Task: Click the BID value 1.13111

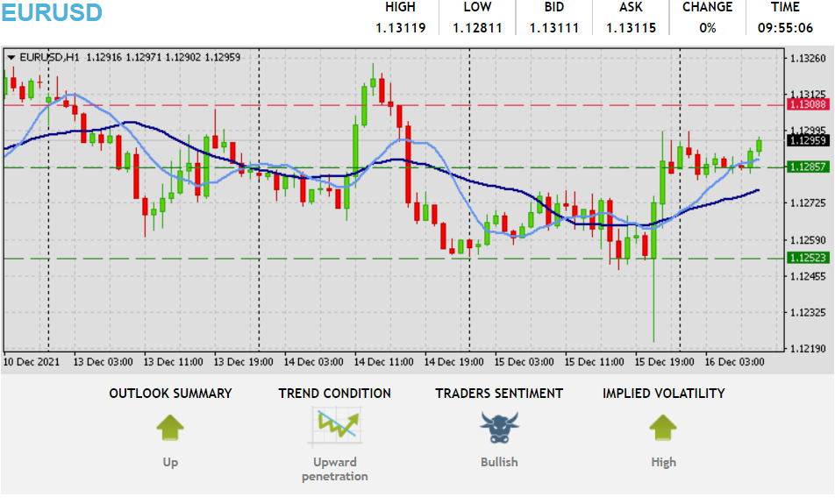Action: pyautogui.click(x=553, y=28)
